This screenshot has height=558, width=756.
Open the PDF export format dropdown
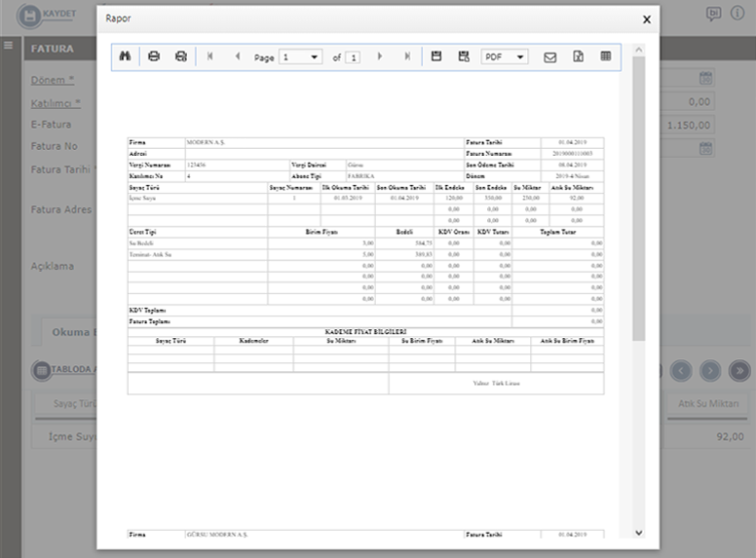[x=505, y=57]
